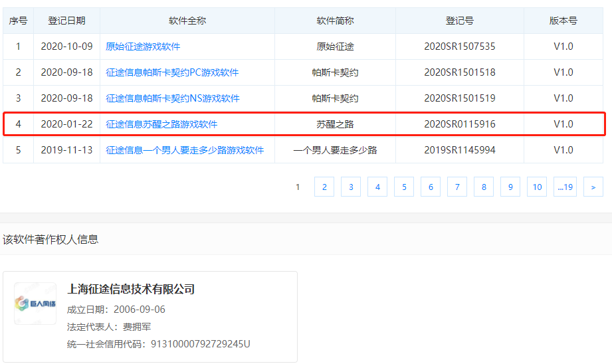Select registration number 2019SR1145994
612x364 pixels.
(460, 150)
